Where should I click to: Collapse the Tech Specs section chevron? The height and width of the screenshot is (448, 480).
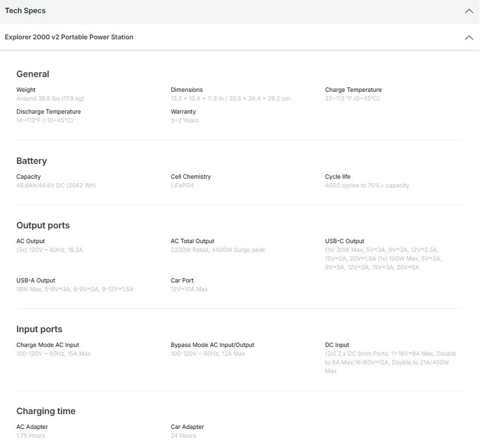click(469, 11)
